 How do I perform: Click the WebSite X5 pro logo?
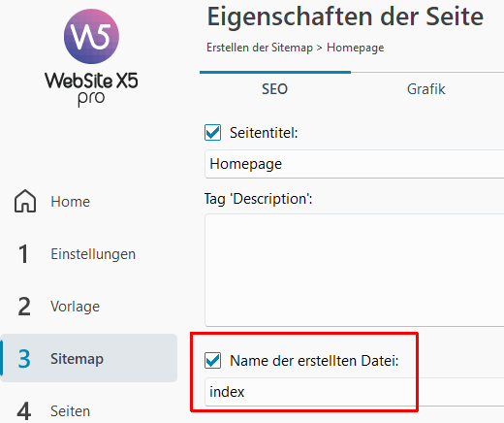(x=91, y=57)
